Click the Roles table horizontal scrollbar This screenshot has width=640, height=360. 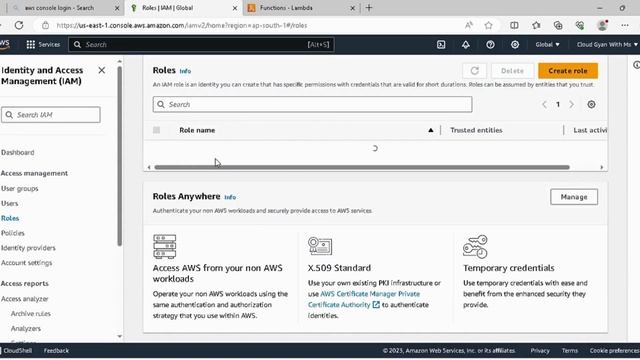pos(362,167)
